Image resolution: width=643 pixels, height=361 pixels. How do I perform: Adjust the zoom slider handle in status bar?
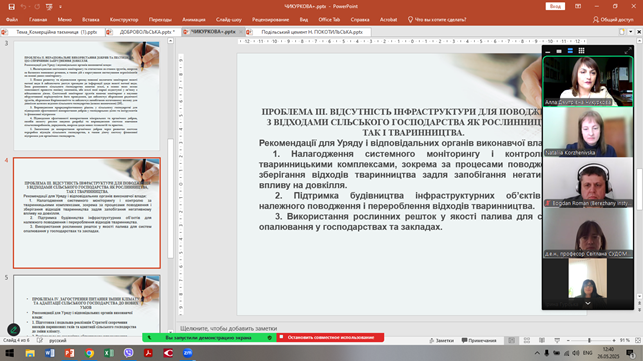589,340
